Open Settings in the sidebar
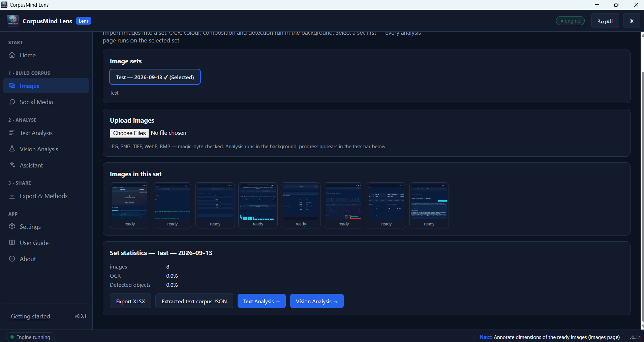The width and height of the screenshot is (644, 342). (x=46, y=226)
